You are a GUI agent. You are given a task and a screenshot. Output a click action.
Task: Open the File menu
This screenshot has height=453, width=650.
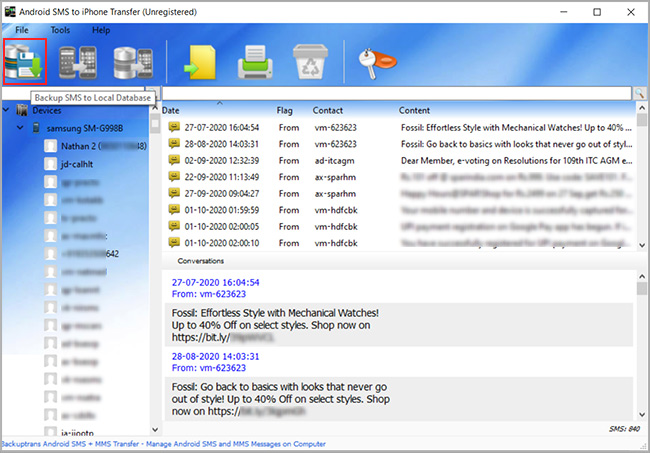(x=22, y=30)
